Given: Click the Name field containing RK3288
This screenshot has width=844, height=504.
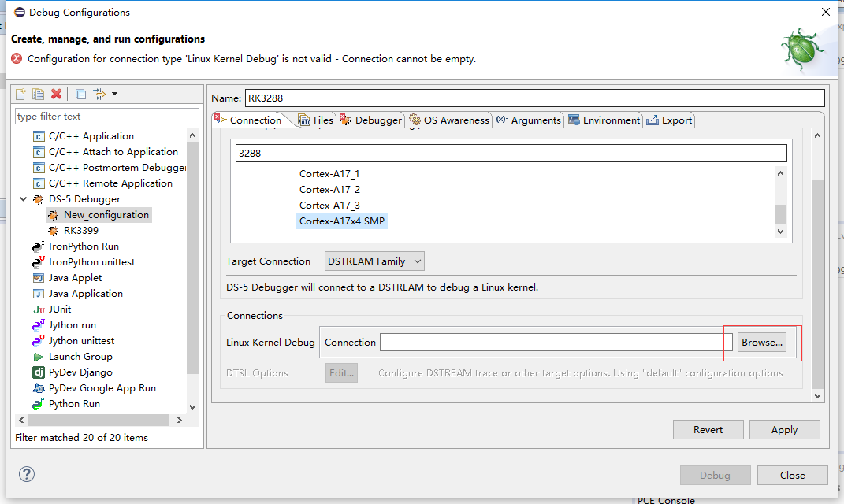Looking at the screenshot, I should [534, 98].
